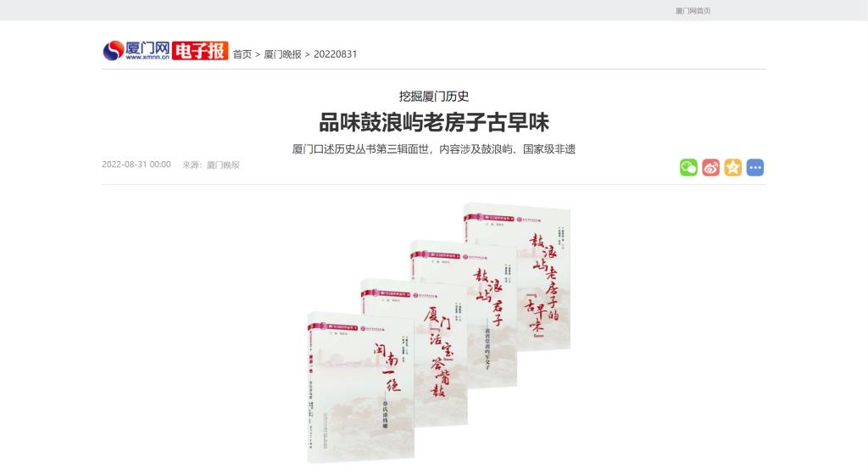Click the red and blue swirl emblem of 厦门网
Screen dimensions: 868x474
[x=113, y=50]
